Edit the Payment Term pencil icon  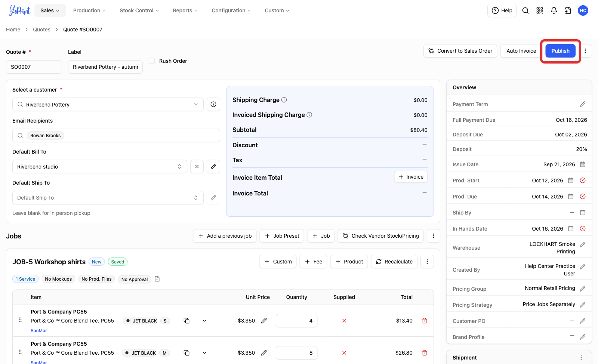pyautogui.click(x=583, y=104)
